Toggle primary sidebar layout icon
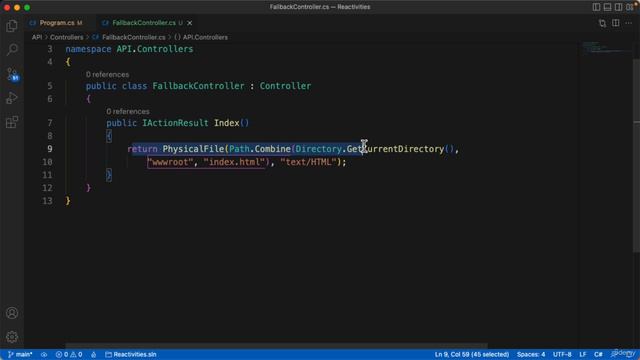This screenshot has height=360, width=640. (596, 7)
